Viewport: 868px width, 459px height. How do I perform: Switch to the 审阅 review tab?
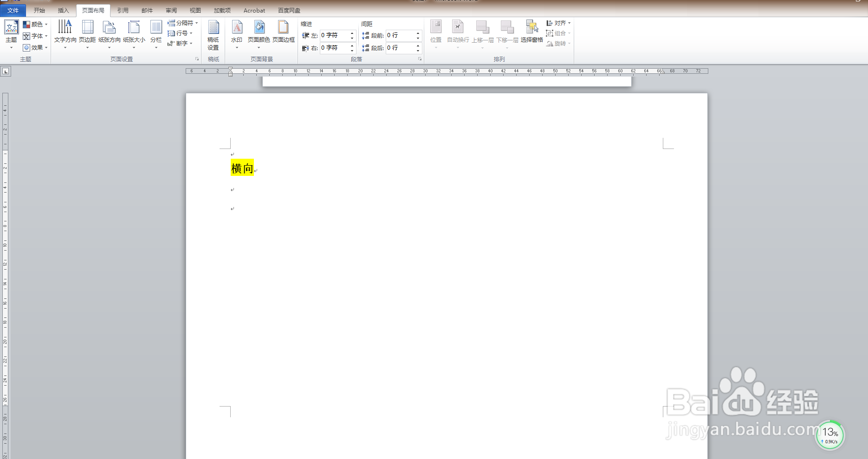tap(171, 10)
